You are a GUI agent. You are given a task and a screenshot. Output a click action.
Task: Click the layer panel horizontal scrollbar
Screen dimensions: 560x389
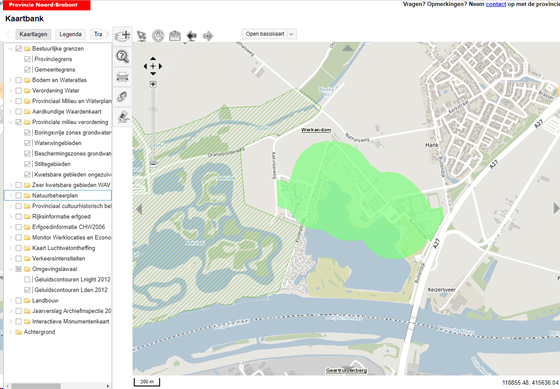click(36, 386)
